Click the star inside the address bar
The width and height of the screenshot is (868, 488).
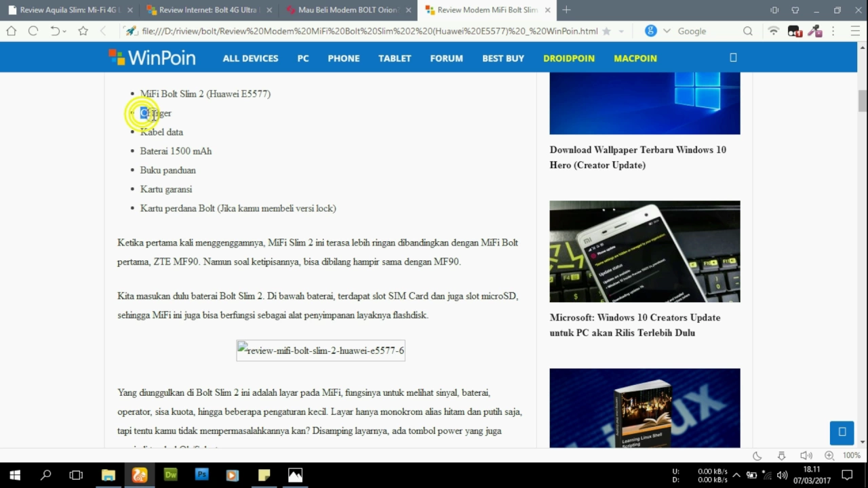(x=606, y=31)
